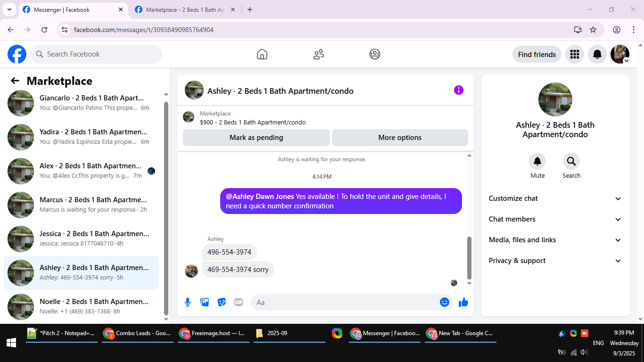Screen dimensions: 644x362
Task: Click the Facebook logo icon
Action: click(x=17, y=54)
